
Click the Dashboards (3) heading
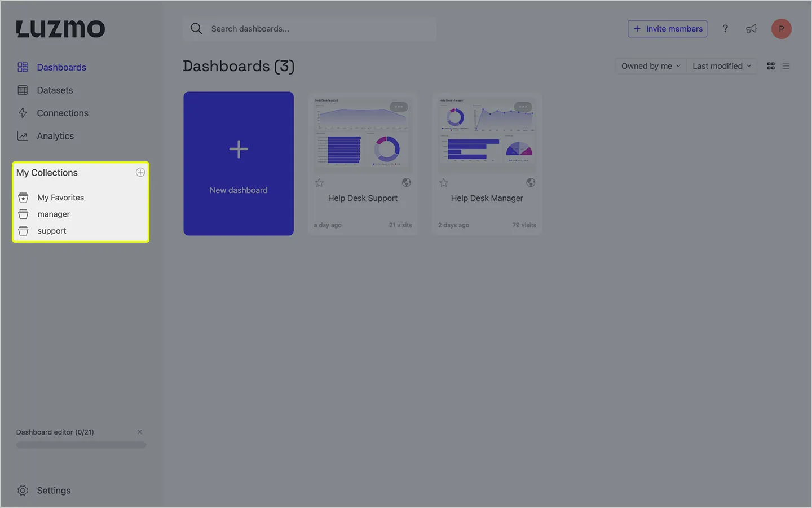tap(239, 66)
